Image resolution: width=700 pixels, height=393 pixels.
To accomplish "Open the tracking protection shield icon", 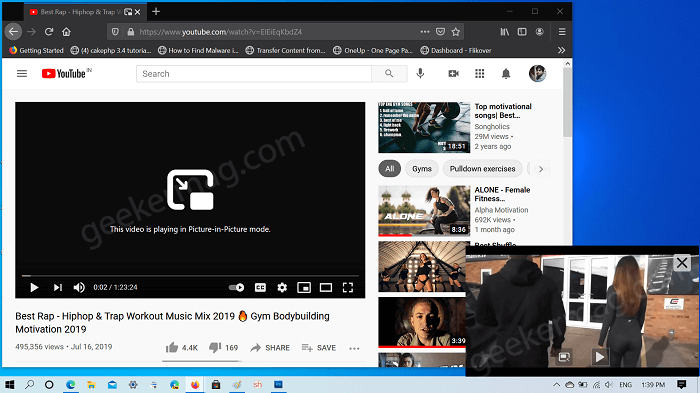I will (115, 32).
